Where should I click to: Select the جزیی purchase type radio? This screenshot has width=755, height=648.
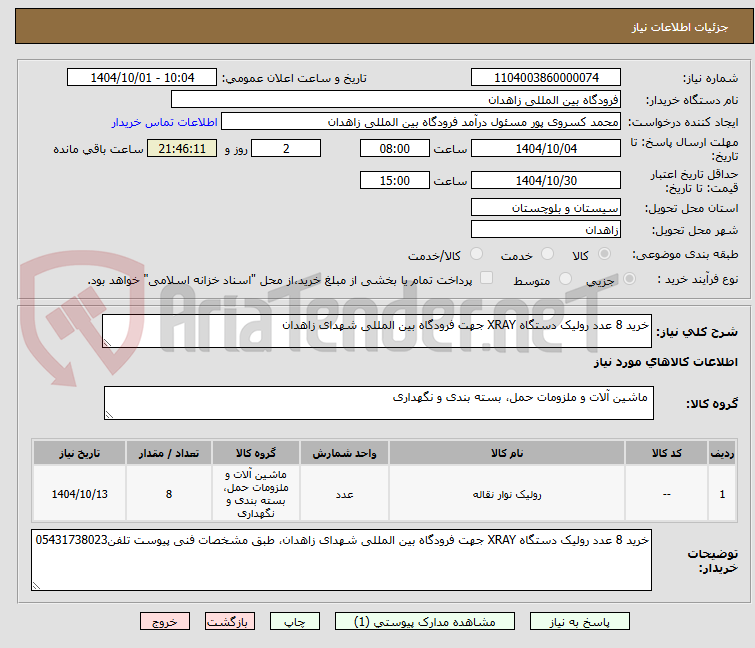629,279
